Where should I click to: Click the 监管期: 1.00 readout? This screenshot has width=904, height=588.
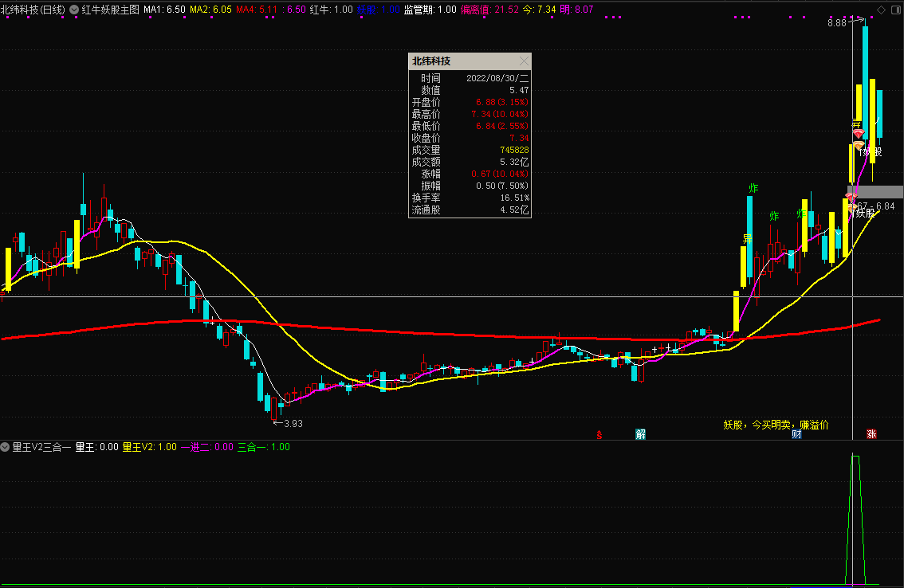[430, 10]
